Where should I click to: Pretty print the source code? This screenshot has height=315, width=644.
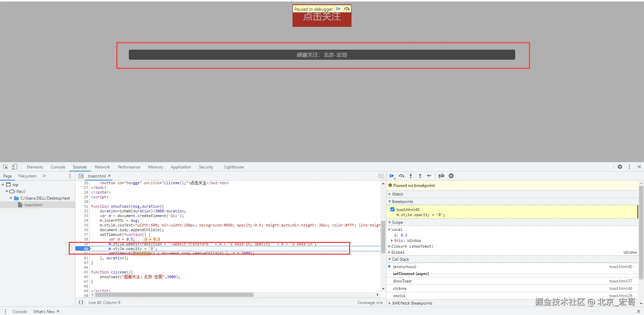[x=81, y=302]
